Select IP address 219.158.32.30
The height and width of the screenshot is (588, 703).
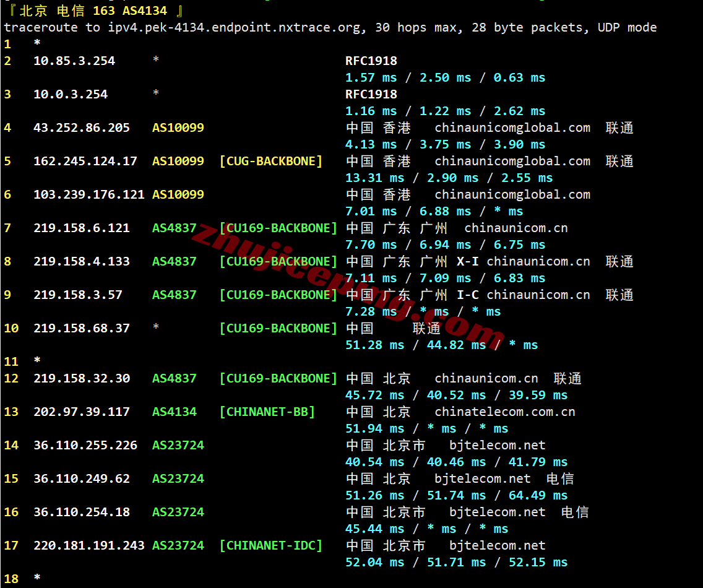(x=82, y=378)
